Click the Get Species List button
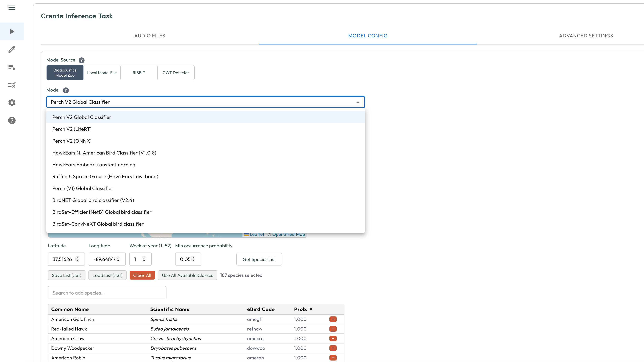The width and height of the screenshot is (644, 362). click(x=259, y=259)
